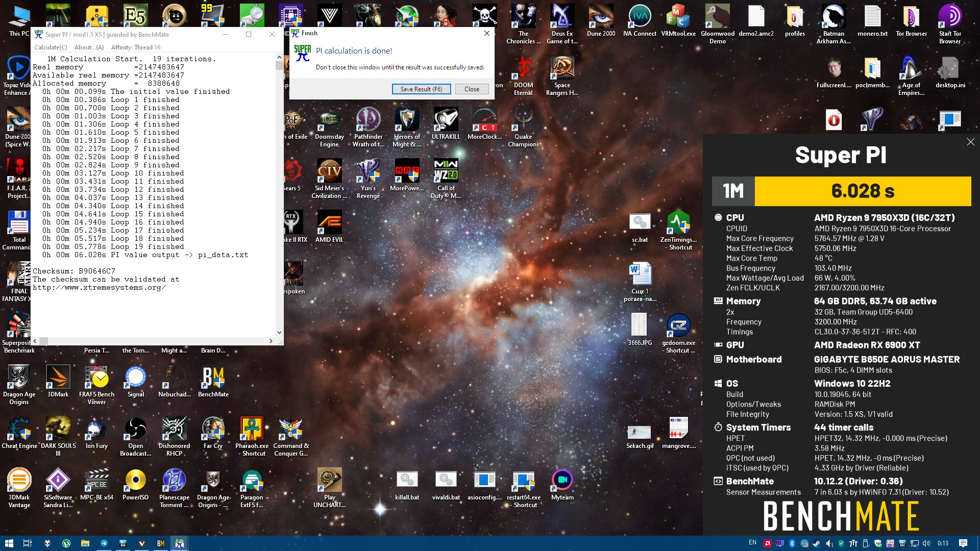This screenshot has height=551, width=980.
Task: Open VRMtool.exe icon
Action: click(679, 21)
